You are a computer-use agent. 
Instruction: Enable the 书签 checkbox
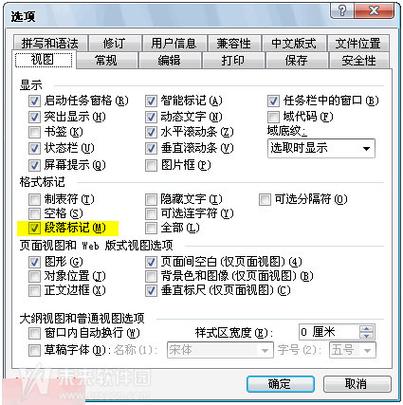click(34, 132)
